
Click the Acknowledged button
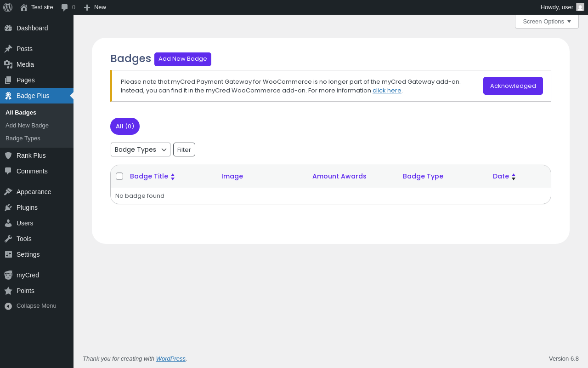pos(513,86)
